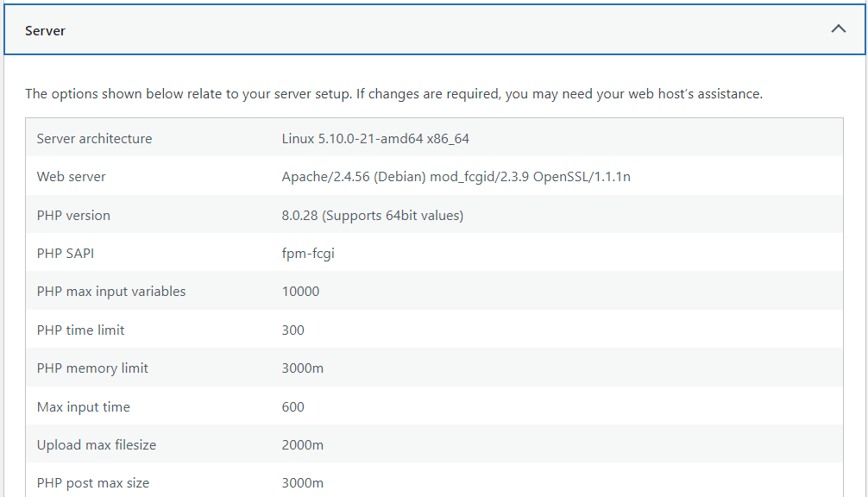
Task: Click the Linux 5.10.0-21-amd64 value
Action: [375, 138]
